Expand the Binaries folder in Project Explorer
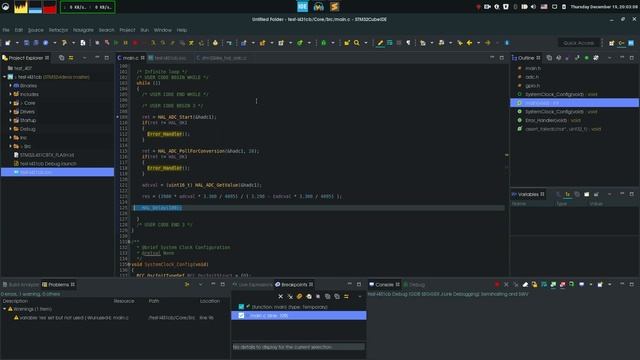 pos(11,86)
